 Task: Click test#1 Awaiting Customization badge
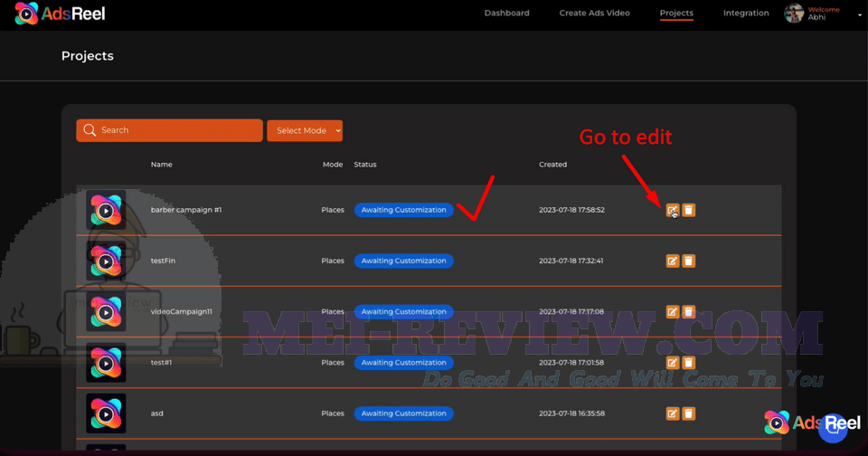tap(403, 363)
